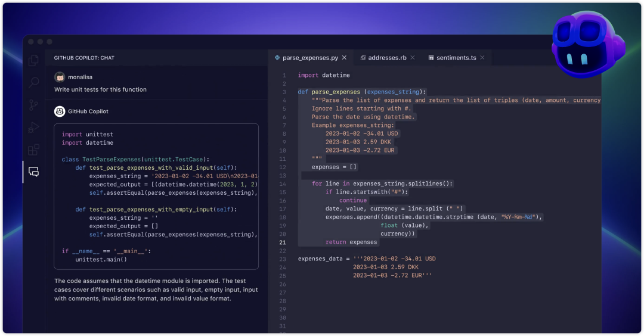The height and width of the screenshot is (336, 644).
Task: Click 'Ignore lines starting with #.' docstring line
Action: coord(361,108)
